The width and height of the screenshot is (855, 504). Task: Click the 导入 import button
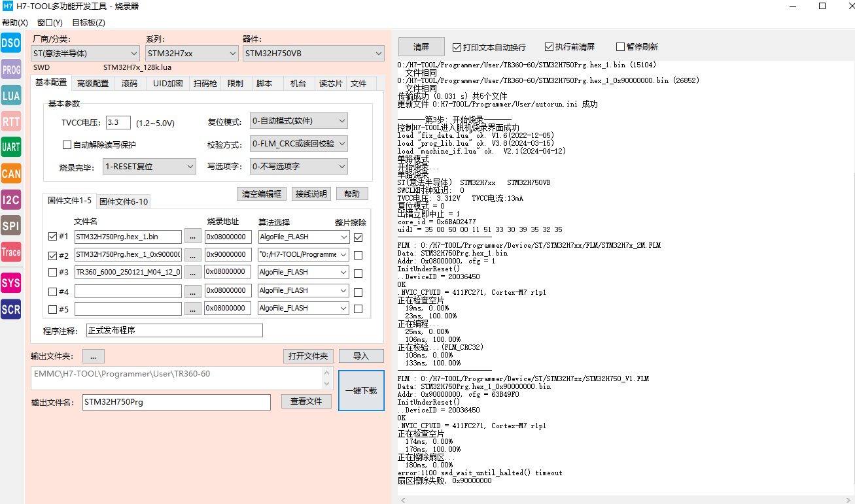coord(361,356)
